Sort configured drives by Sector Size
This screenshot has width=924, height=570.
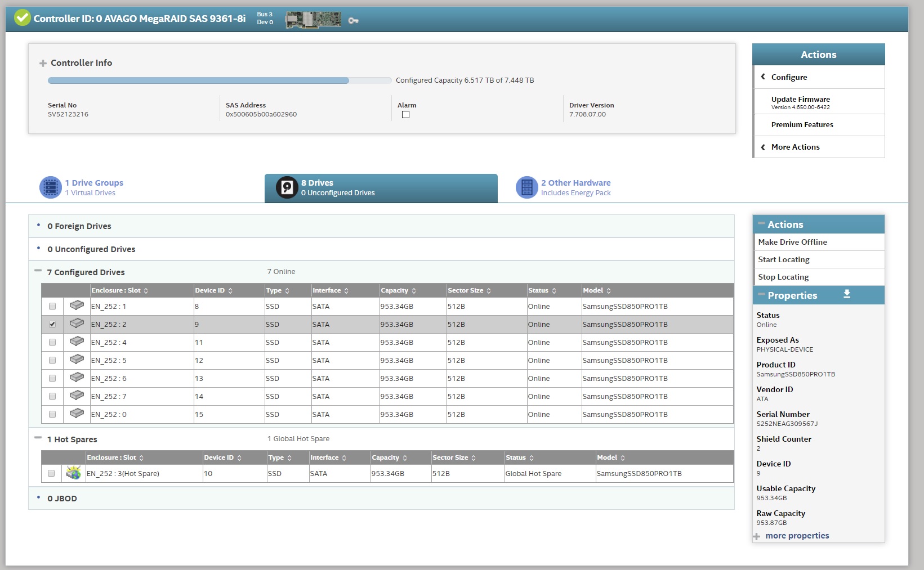(x=489, y=291)
